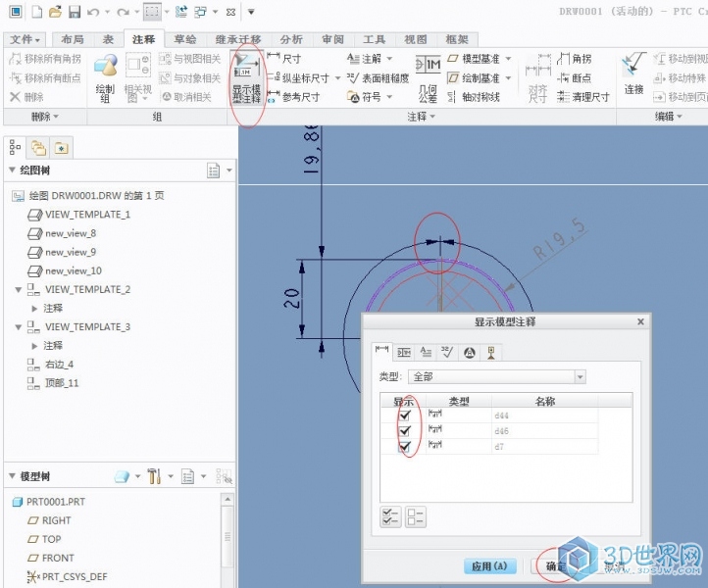The image size is (708, 588).
Task: Switch to symbols tab in dialog
Action: pos(469,352)
